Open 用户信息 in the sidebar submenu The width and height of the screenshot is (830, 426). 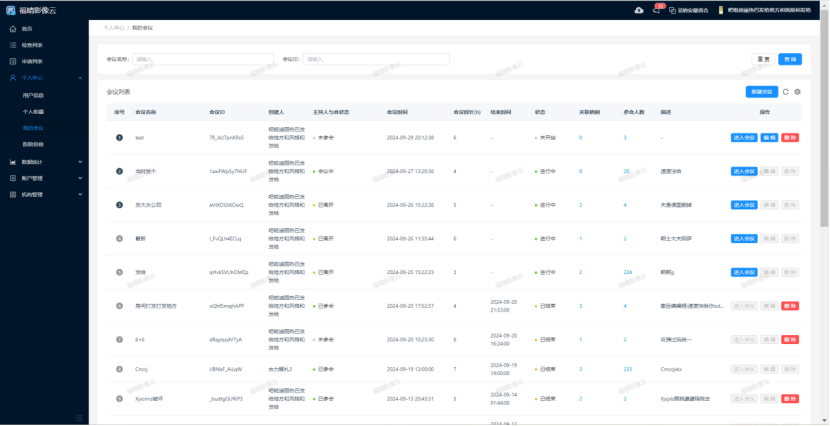[x=34, y=94]
